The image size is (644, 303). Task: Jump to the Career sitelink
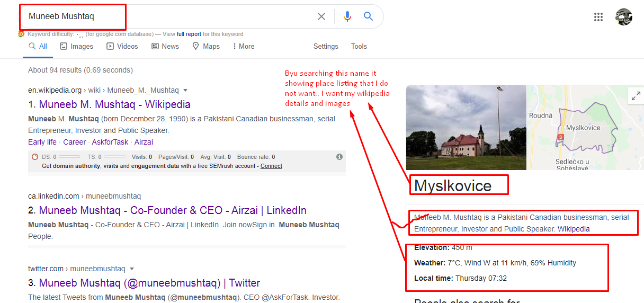[74, 142]
